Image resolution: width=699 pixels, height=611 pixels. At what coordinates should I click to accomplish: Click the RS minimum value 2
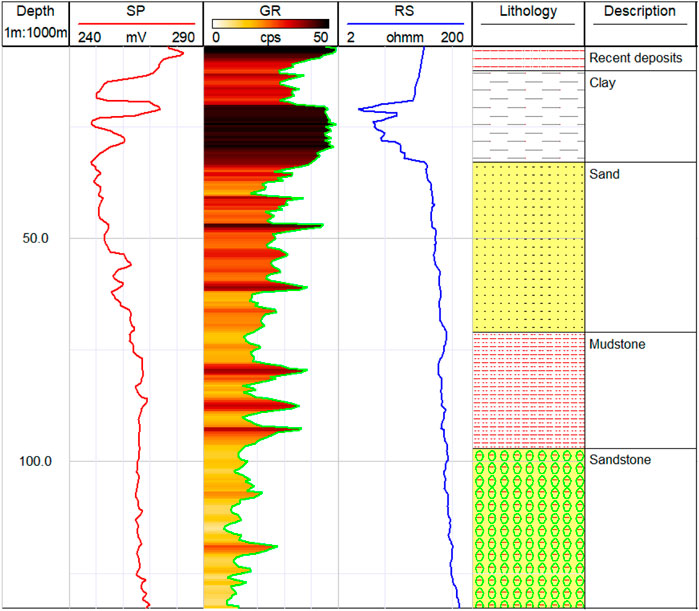click(351, 37)
